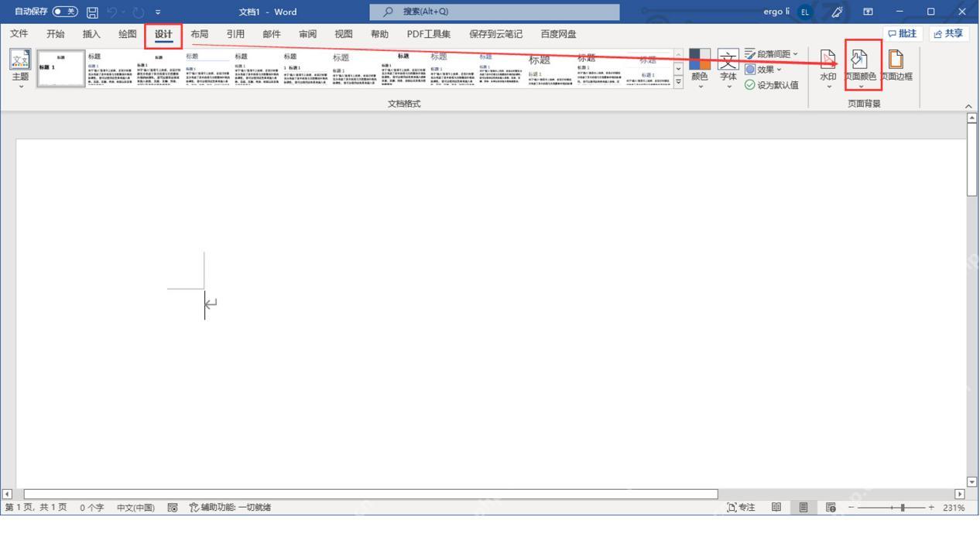Viewport: 980px width, 551px height.
Task: Click the zoom out minus button
Action: [852, 508]
